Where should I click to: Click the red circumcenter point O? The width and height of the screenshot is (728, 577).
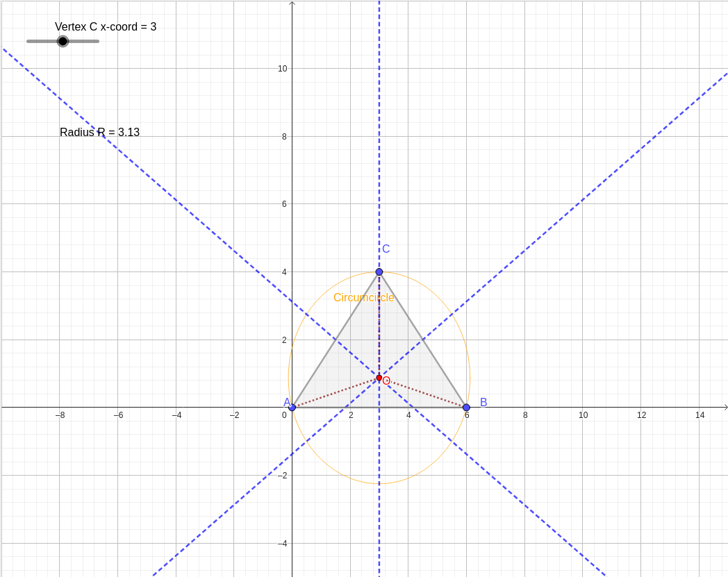point(379,378)
